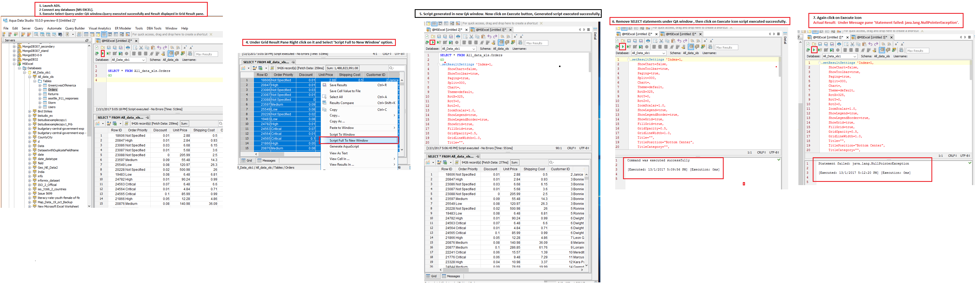980x294 pixels.
Task: Click Execute icon above 'Statement failed' window
Action: pos(814,50)
